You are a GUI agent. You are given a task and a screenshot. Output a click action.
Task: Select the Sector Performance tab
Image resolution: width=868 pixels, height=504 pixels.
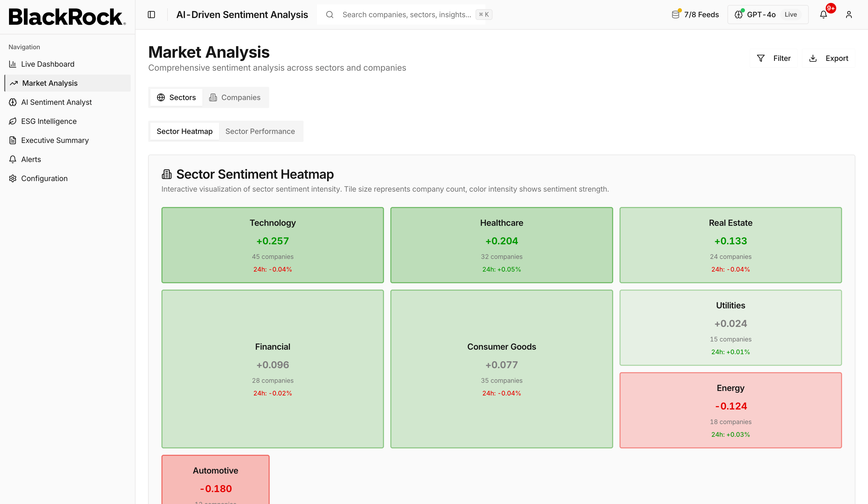(x=260, y=131)
